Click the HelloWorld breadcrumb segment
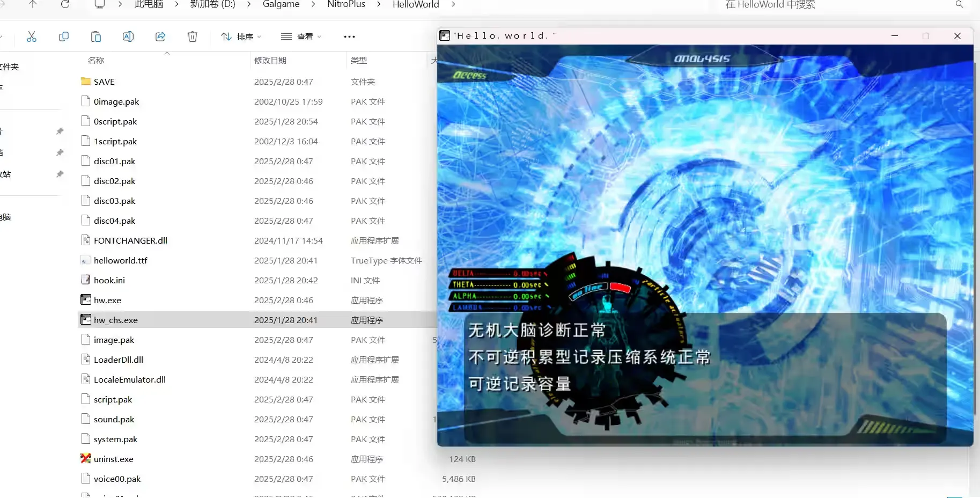This screenshot has height=498, width=980. pos(416,4)
